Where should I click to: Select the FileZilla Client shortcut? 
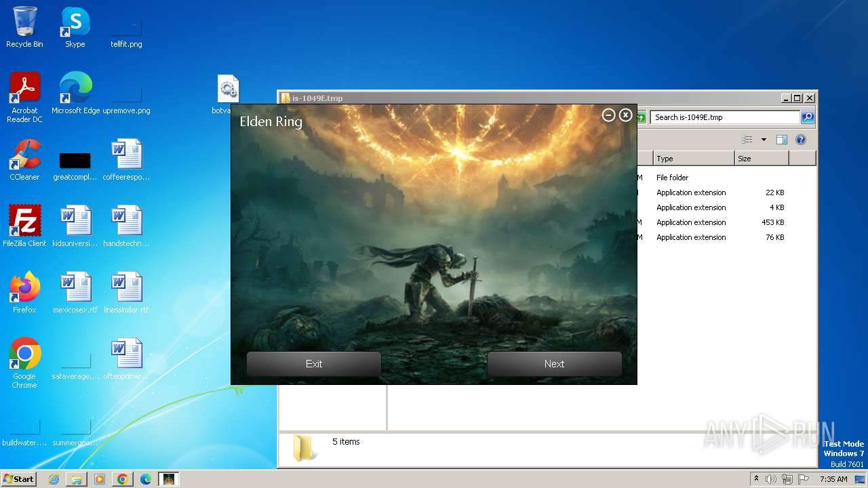24,226
